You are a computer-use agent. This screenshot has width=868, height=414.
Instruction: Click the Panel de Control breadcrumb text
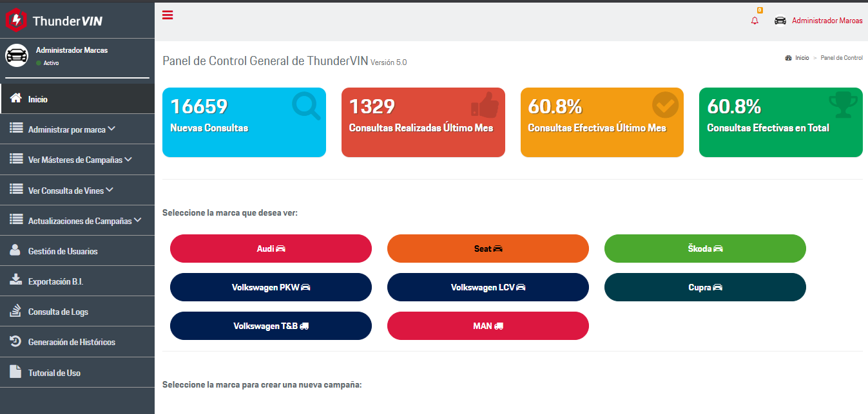coord(842,58)
